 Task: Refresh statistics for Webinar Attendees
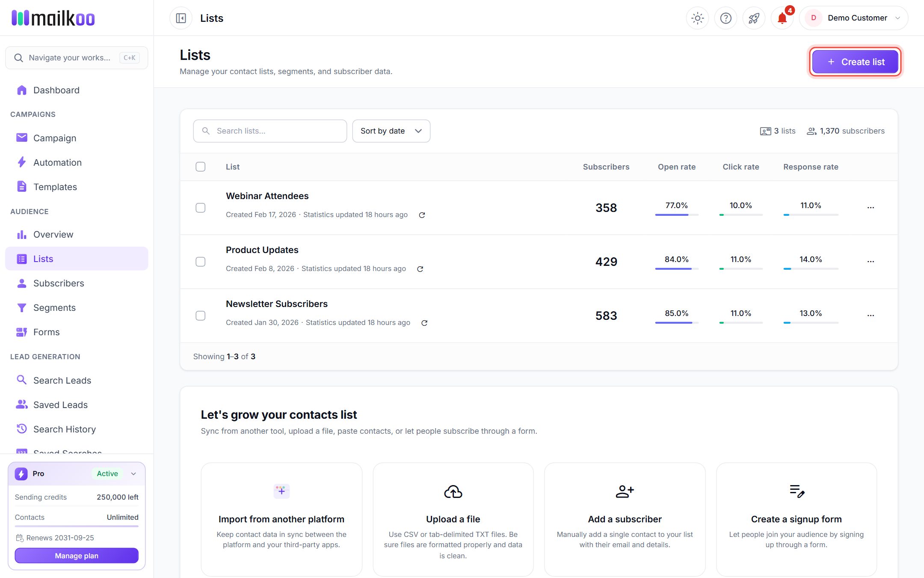pos(422,215)
